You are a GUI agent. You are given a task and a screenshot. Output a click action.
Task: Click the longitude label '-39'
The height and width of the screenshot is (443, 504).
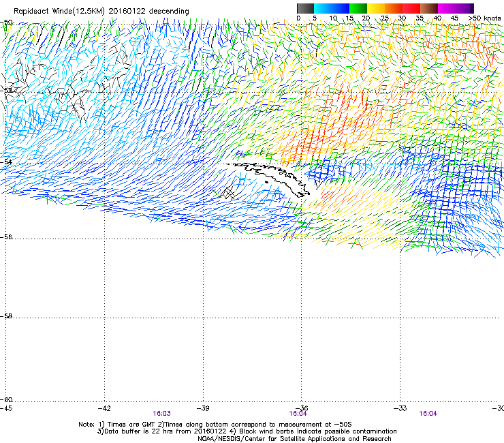(x=203, y=408)
